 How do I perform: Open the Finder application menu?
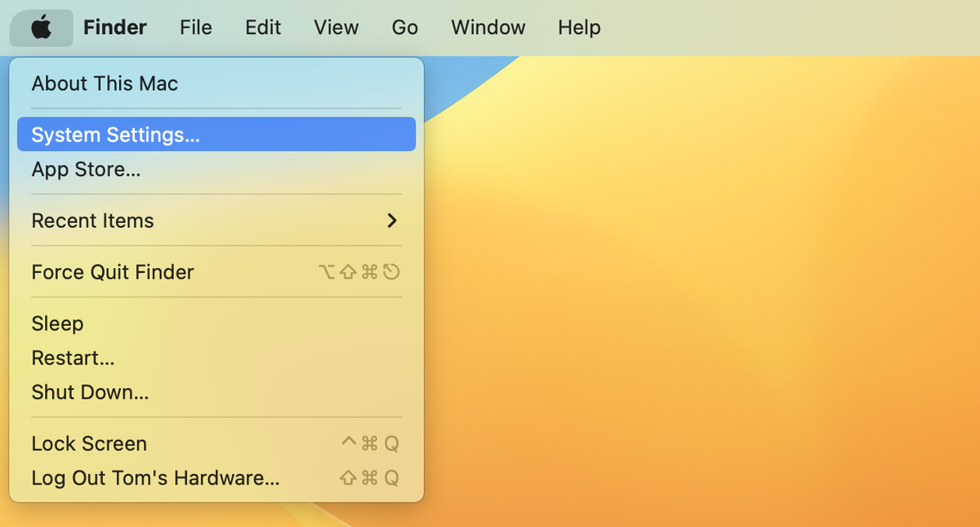pyautogui.click(x=114, y=27)
